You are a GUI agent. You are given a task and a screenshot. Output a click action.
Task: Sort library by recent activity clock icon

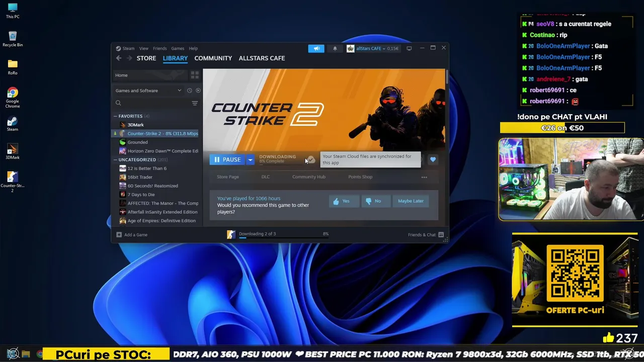coord(190,90)
